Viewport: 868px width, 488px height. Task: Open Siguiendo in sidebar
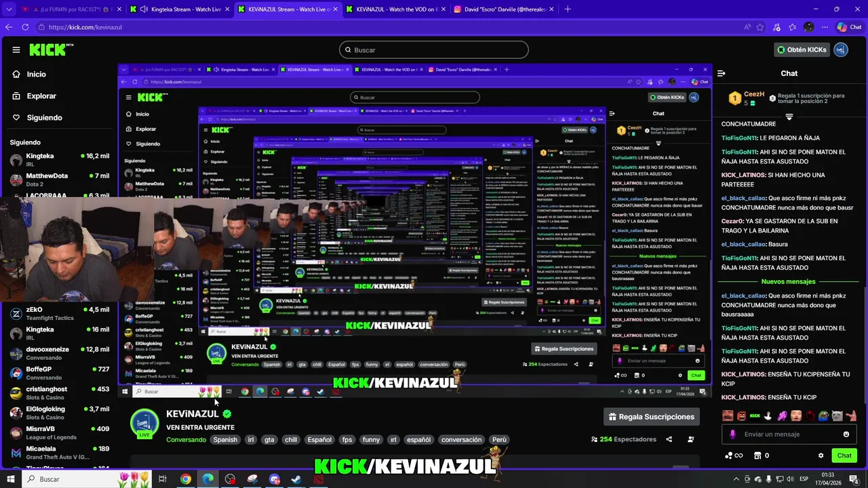(x=44, y=117)
